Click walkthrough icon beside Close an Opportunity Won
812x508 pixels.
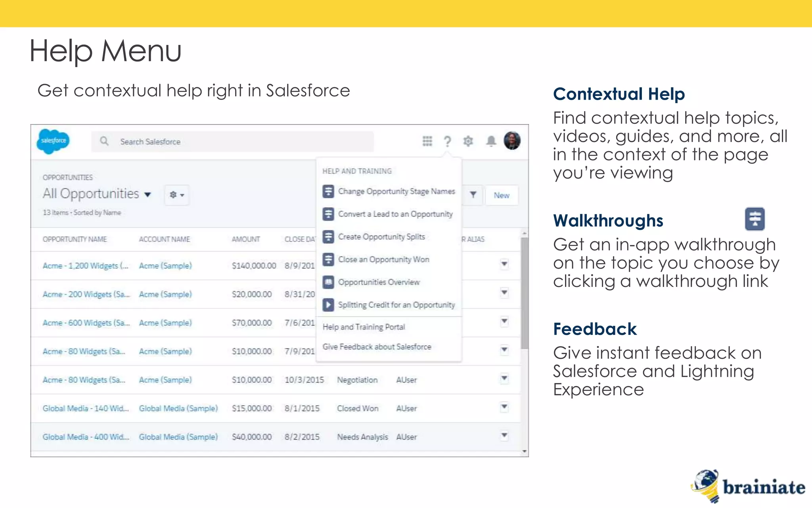[328, 260]
